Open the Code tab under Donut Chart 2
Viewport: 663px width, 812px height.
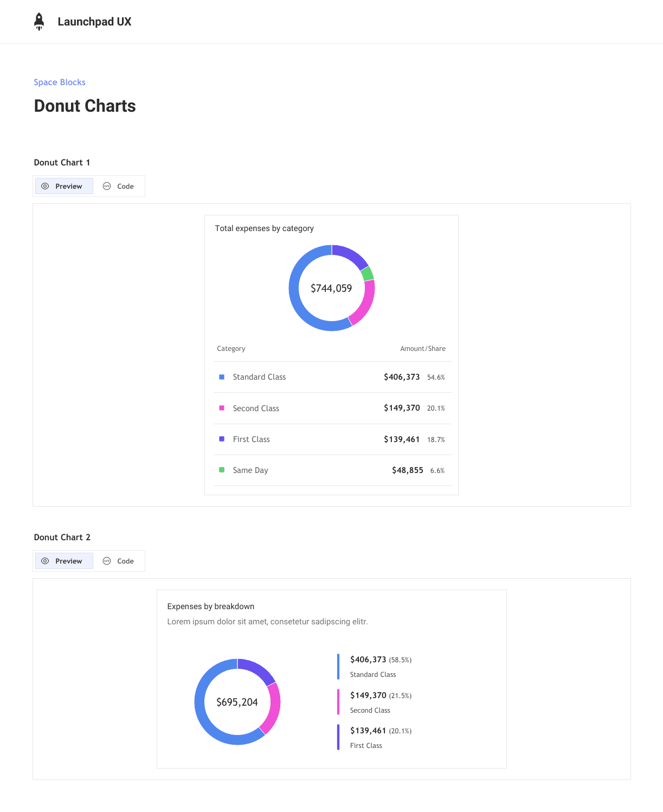118,561
